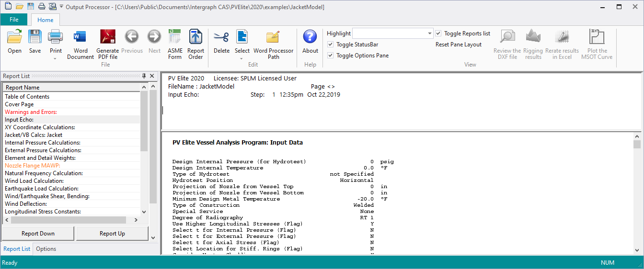
Task: Select Cover Page report
Action: [71, 104]
